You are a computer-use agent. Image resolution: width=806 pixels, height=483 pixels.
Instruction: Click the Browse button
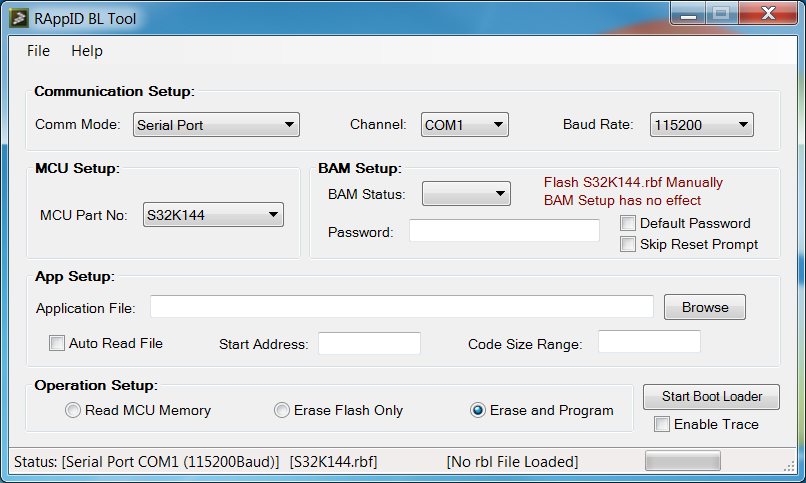coord(705,307)
